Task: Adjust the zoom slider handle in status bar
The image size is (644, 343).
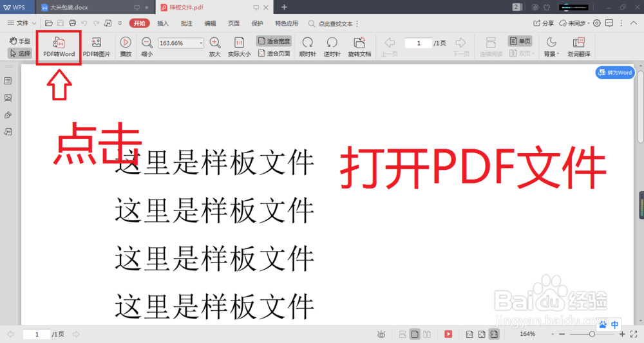Action: tap(592, 334)
